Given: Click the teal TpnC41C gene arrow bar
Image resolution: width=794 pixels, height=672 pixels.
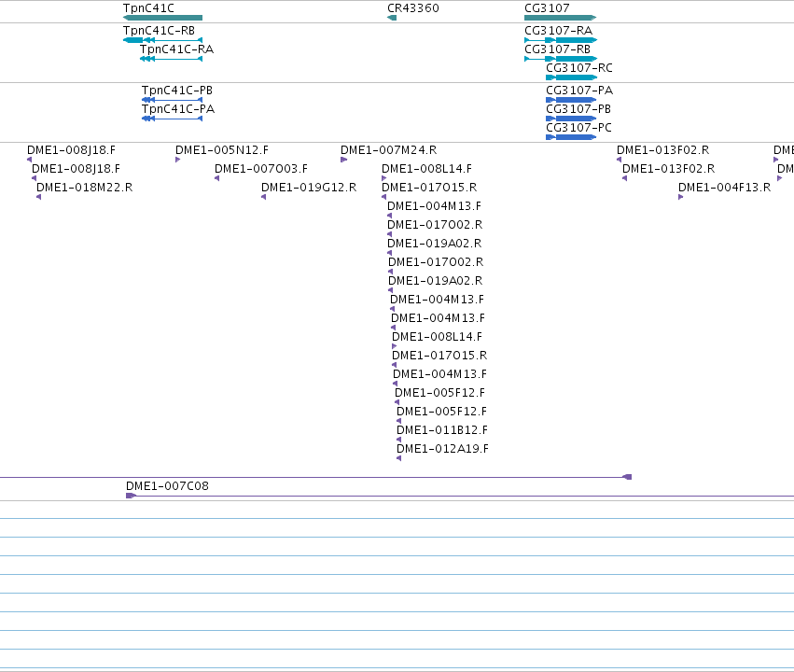Looking at the screenshot, I should coord(162,18).
